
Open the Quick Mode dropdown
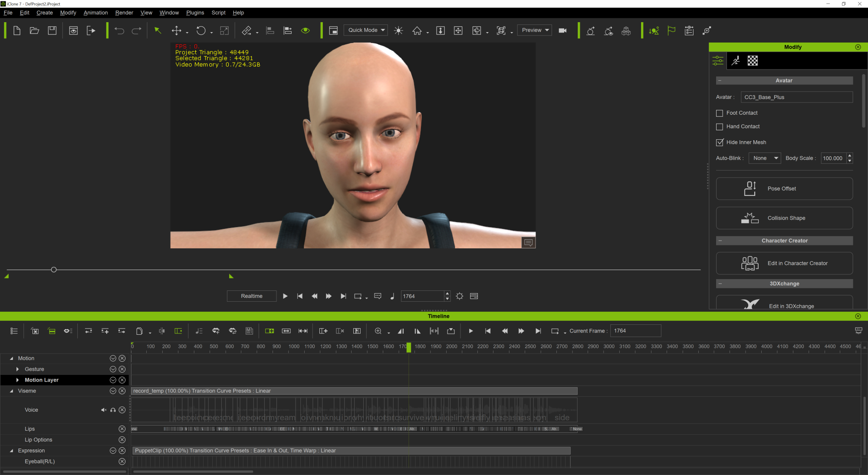(x=365, y=30)
